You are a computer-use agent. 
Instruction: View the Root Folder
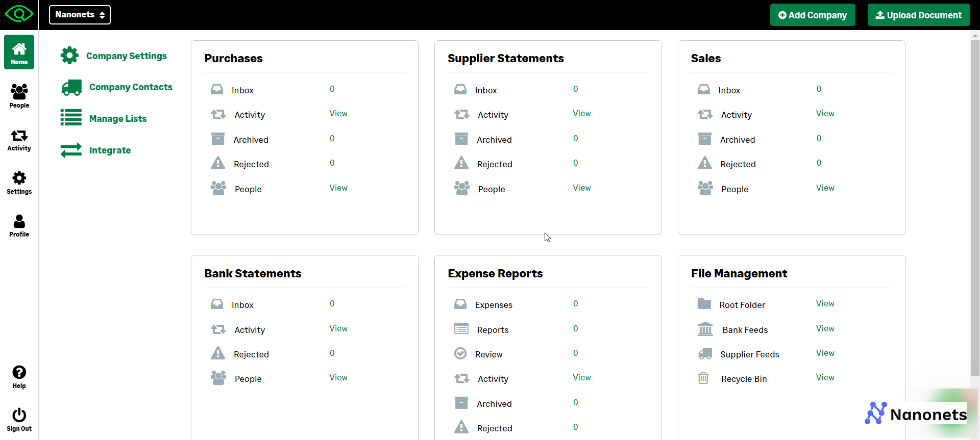coord(825,303)
